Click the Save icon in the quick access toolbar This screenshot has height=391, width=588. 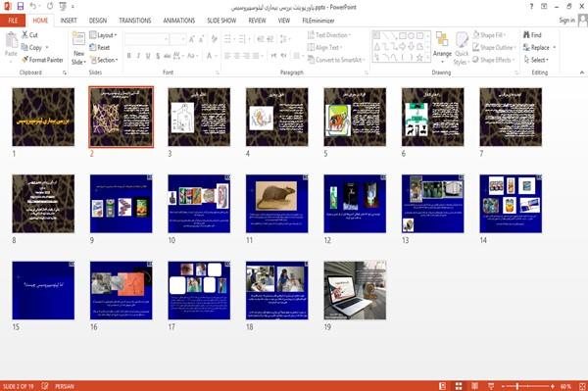point(21,6)
